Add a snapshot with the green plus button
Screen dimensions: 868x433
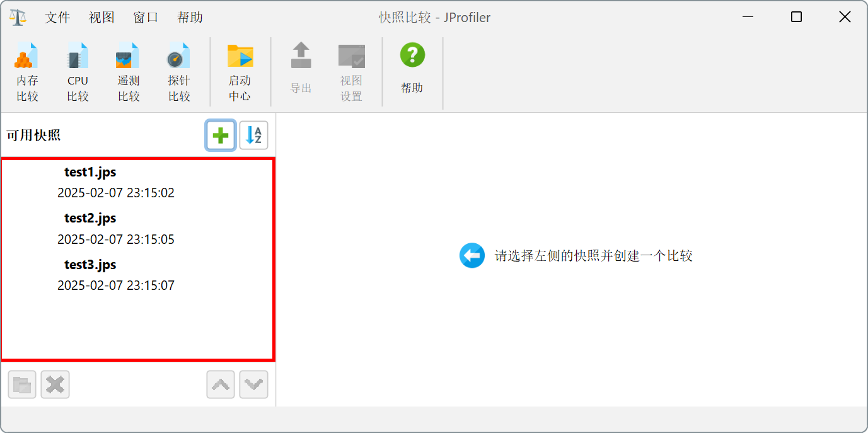(221, 136)
